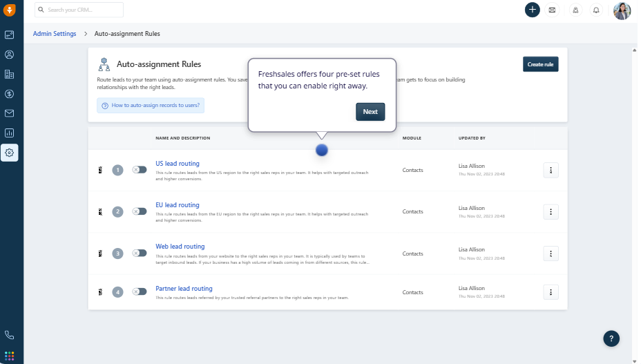The width and height of the screenshot is (641, 364).
Task: Open EU lead routing rule
Action: pyautogui.click(x=178, y=205)
